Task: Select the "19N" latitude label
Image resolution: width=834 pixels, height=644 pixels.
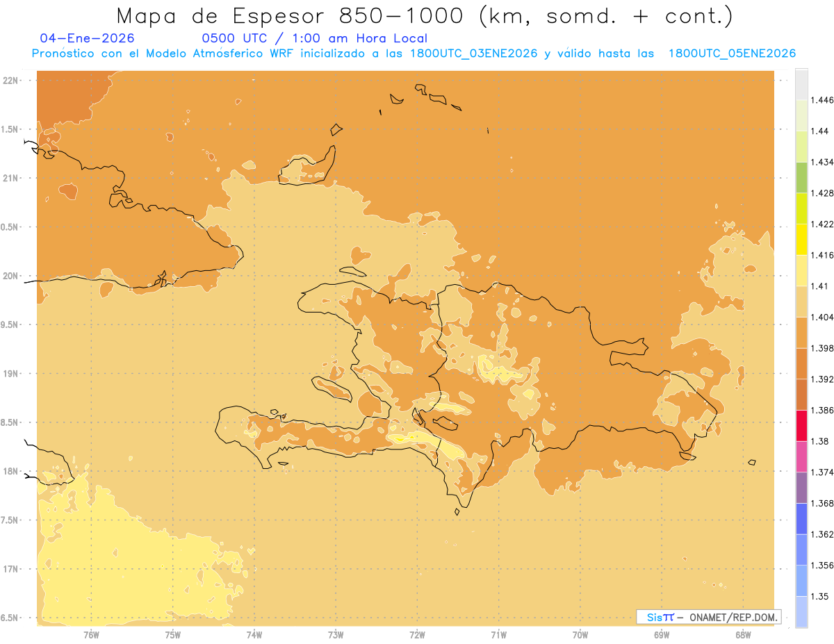Action: pyautogui.click(x=11, y=374)
